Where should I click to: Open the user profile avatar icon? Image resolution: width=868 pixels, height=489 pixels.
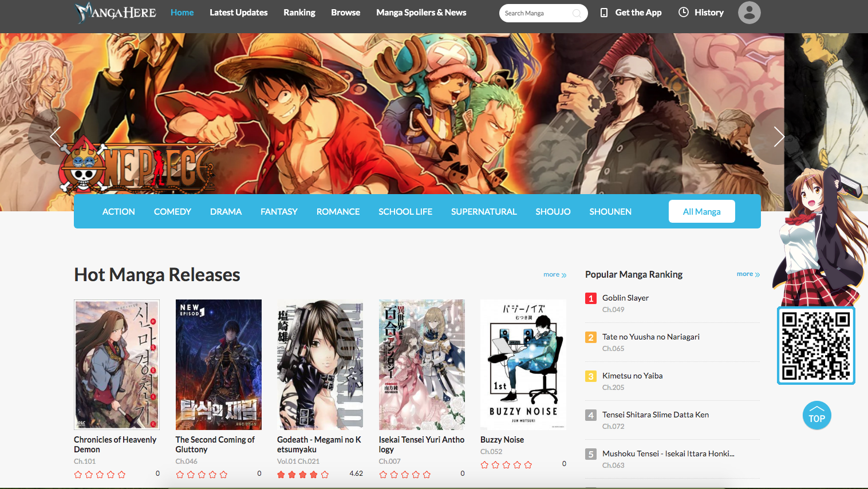[749, 13]
